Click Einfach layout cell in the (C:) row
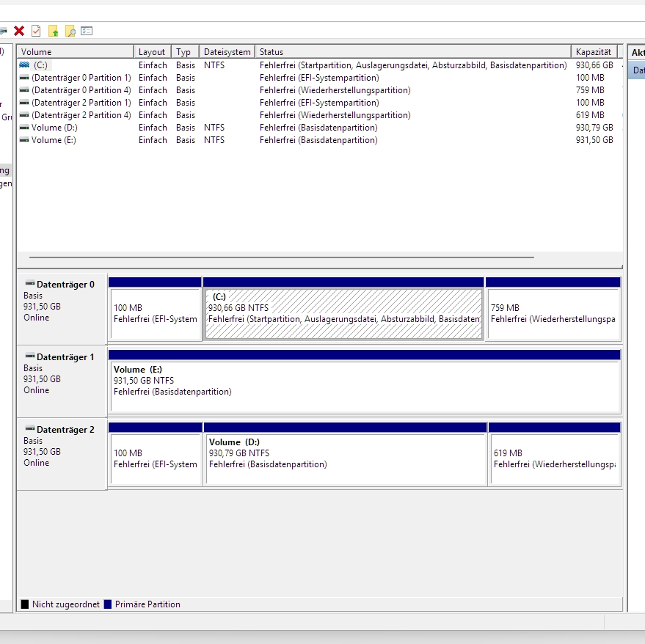The width and height of the screenshot is (645, 644). click(153, 65)
